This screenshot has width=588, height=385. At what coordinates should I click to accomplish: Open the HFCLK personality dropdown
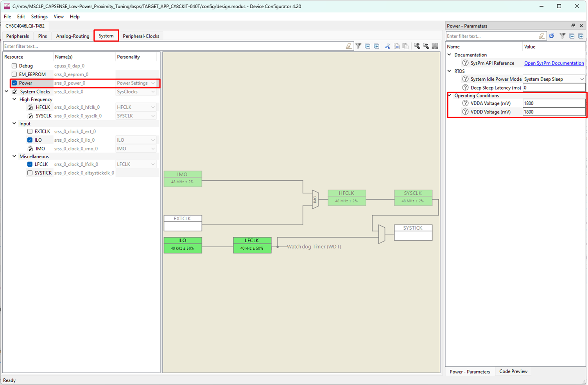(x=136, y=107)
